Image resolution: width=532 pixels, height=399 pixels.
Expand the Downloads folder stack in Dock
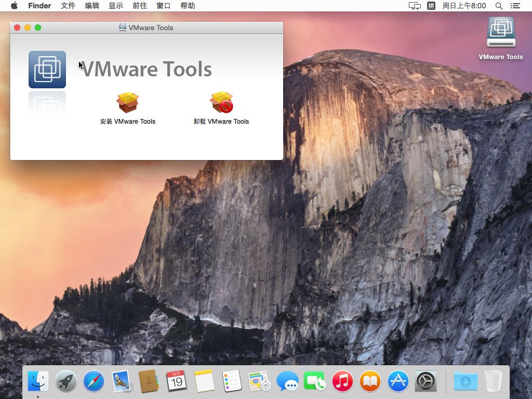[465, 382]
